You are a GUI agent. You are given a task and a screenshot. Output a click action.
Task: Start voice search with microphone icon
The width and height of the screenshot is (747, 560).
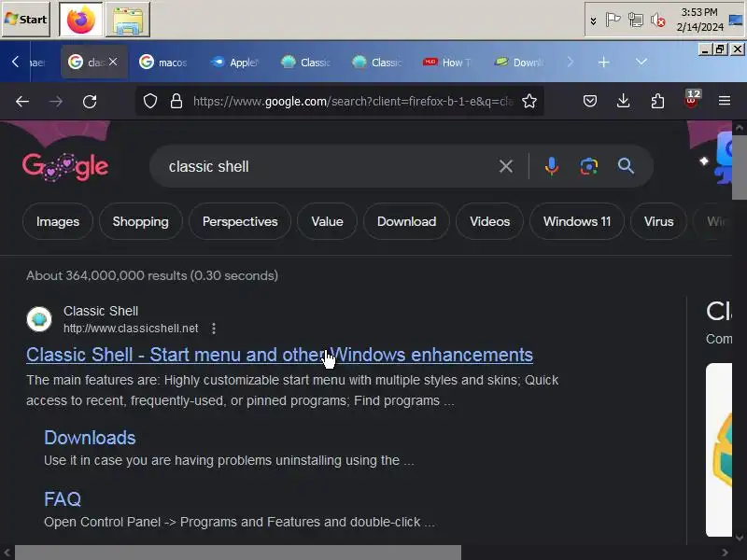coord(552,166)
